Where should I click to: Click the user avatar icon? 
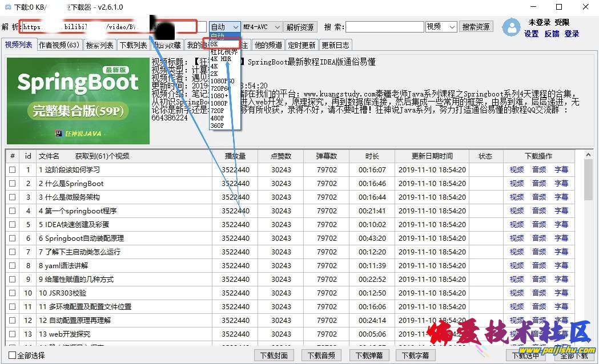[511, 27]
